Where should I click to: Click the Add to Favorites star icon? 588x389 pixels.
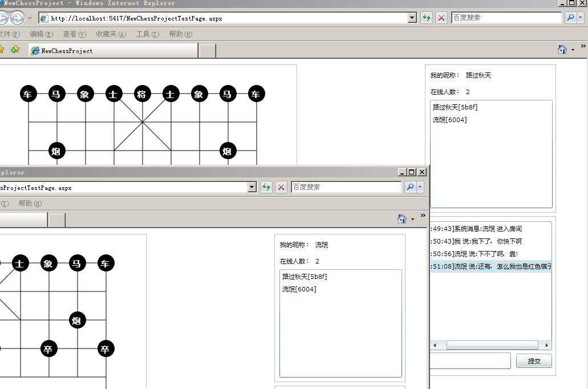(15, 50)
